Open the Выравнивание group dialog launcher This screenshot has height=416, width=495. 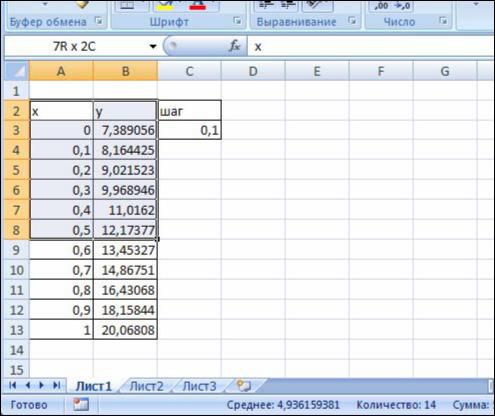[x=352, y=21]
